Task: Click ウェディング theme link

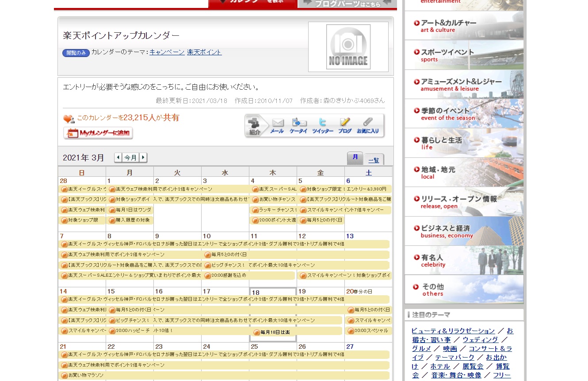Action: 481,339
